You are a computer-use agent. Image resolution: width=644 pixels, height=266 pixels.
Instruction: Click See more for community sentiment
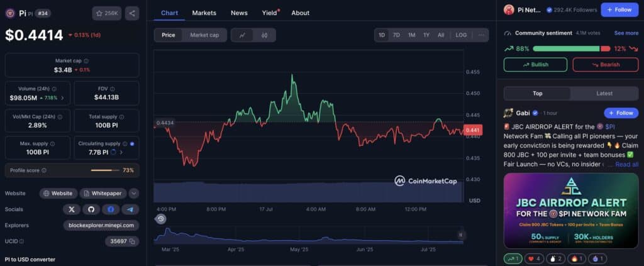[626, 33]
